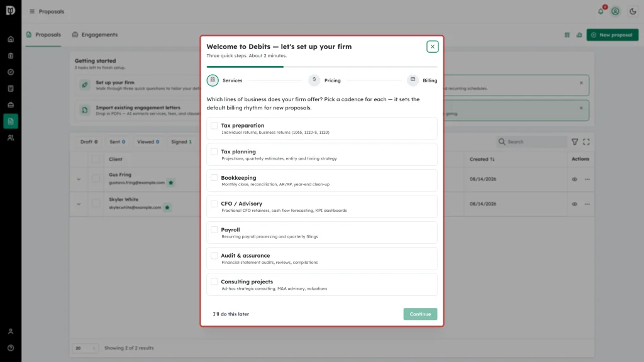Open the chart view icon near New proposal
Image resolution: width=644 pixels, height=362 pixels.
[579, 35]
